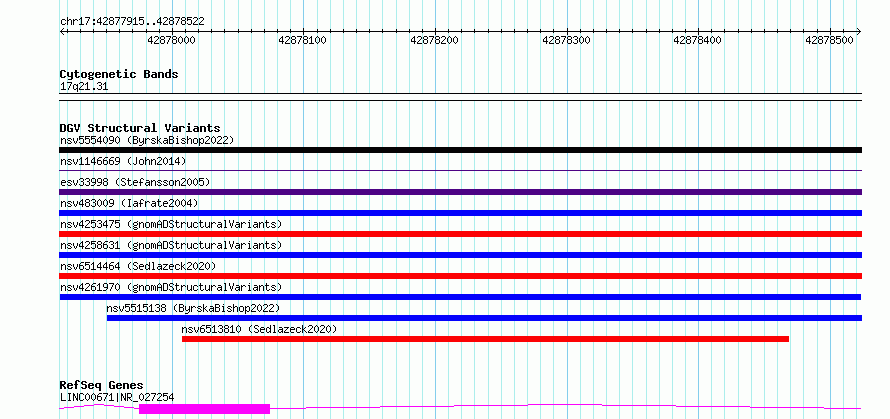Click the left arrow of the ruler
The width and height of the screenshot is (890, 419).
click(63, 31)
